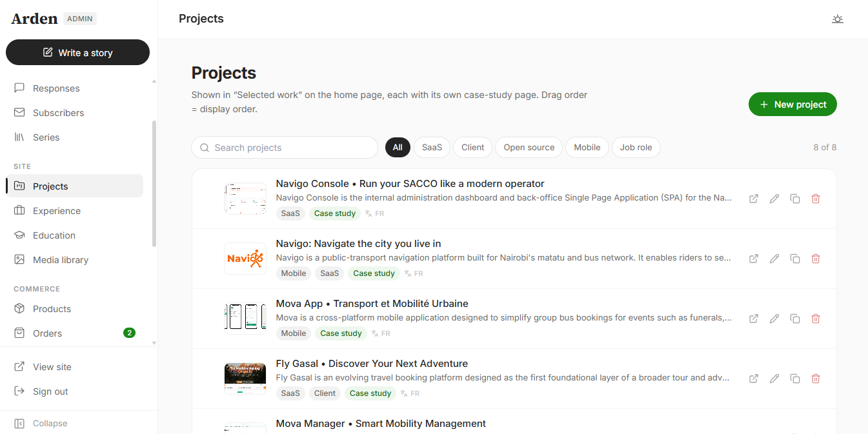Viewport: 868px width, 434px height.
Task: Duplicate the Fly Gasal project
Action: (x=795, y=379)
